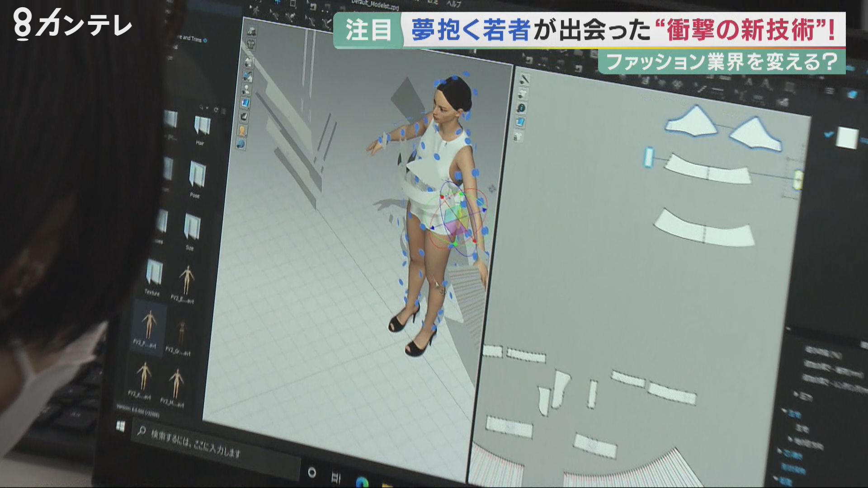Collapse the expanded blue section in properties
Screen dimensions: 868x488
click(785, 411)
